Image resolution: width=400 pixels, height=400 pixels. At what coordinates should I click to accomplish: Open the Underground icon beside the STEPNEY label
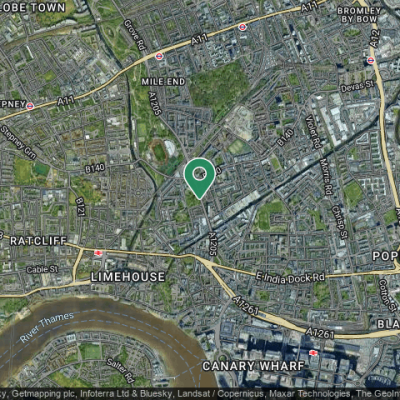[x=30, y=106]
